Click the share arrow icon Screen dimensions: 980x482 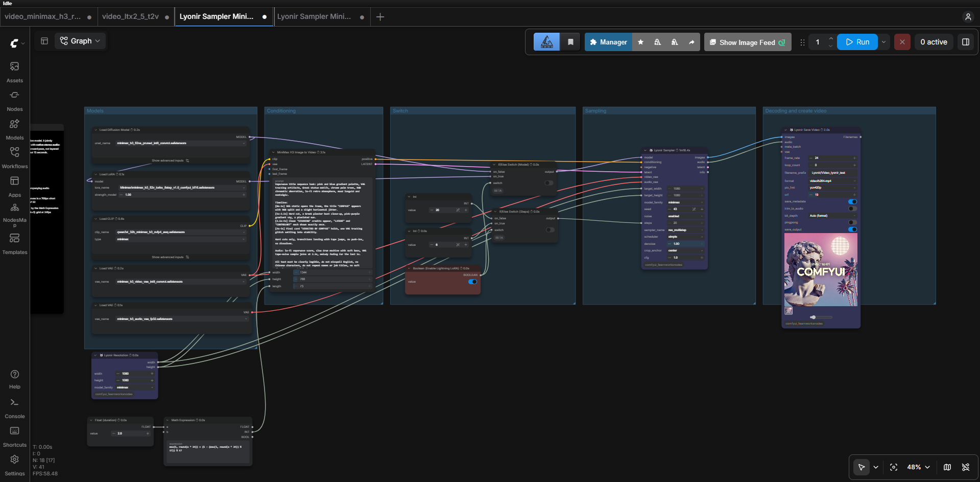coord(691,42)
